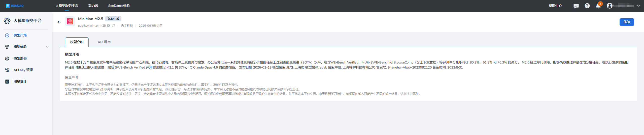Click the 文本生成 tag
The width and height of the screenshot is (644, 135).
113,19
